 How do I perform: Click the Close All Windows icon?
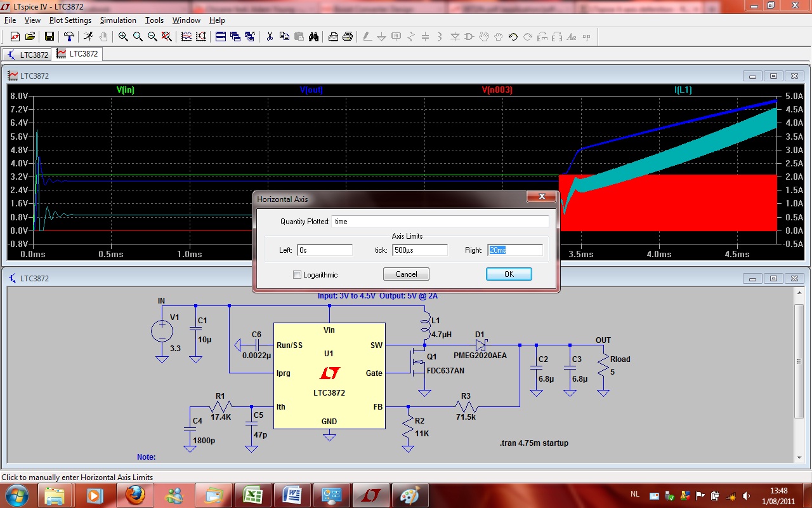pos(250,37)
